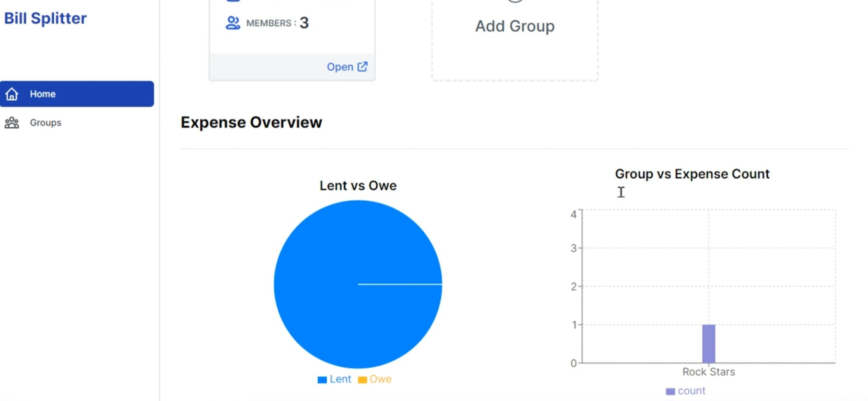This screenshot has height=401, width=868.
Task: Click the purple count legend square icon
Action: coord(670,391)
